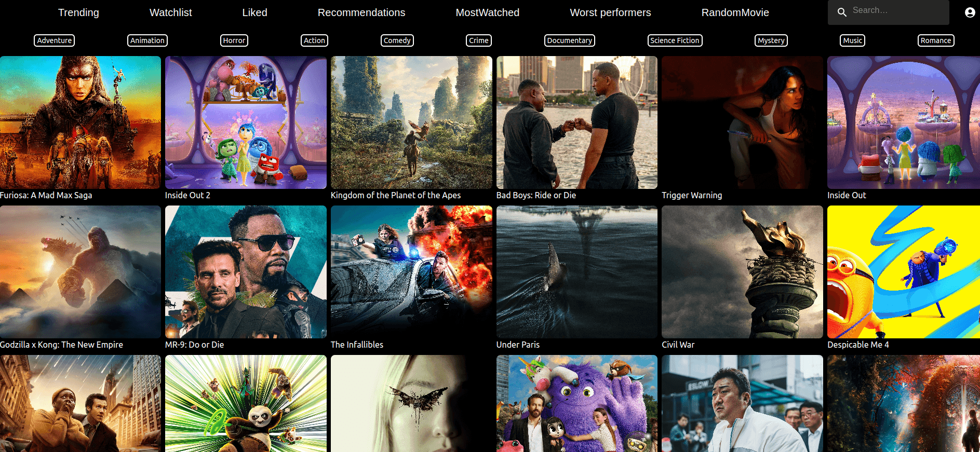
Task: Open the blonde woman moth-eye poster
Action: pyautogui.click(x=411, y=404)
